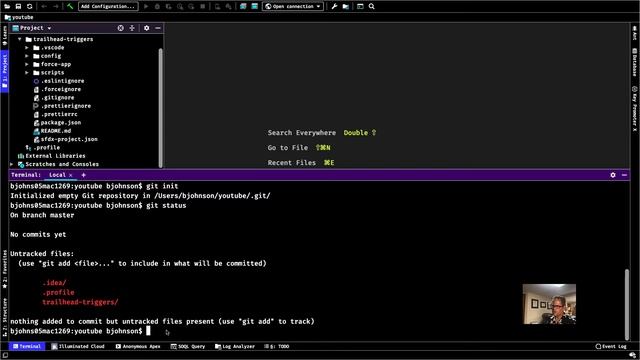Viewport: 640px width, 360px height.
Task: Click the green Build hammer icon
Action: pyautogui.click(x=70, y=7)
